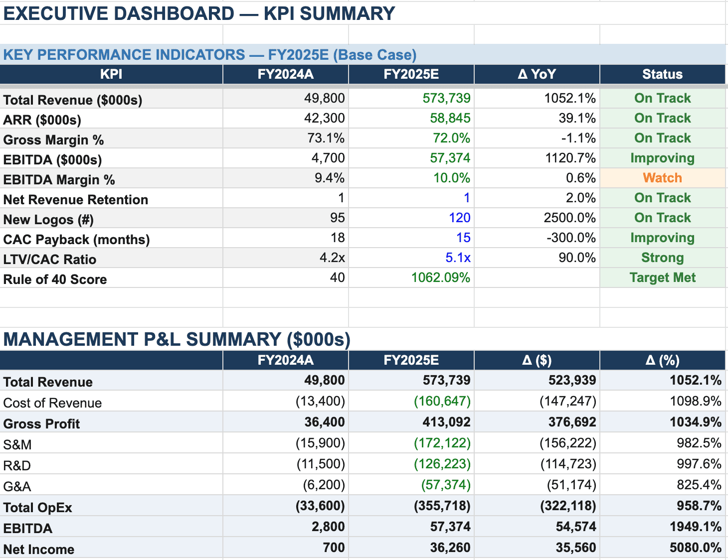
Task: Click the Watch status cell for EBITDA Margin
Action: pyautogui.click(x=662, y=178)
